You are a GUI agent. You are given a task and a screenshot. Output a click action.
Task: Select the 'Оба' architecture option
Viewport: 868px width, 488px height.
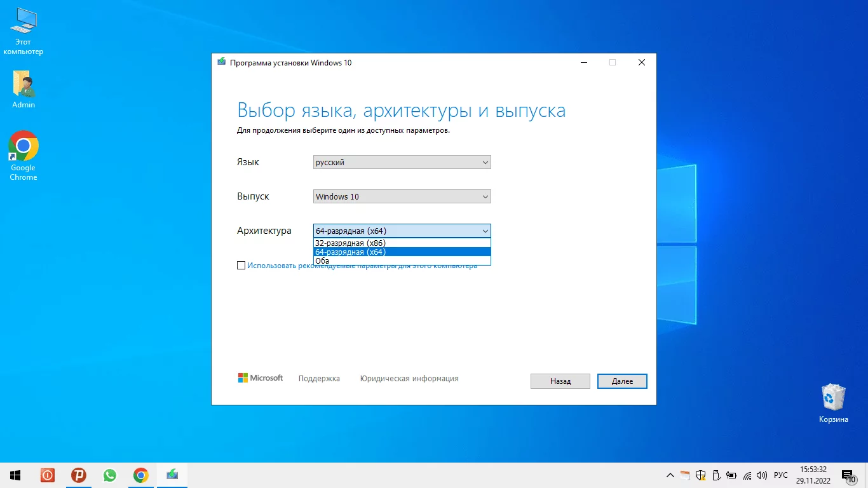click(x=323, y=261)
